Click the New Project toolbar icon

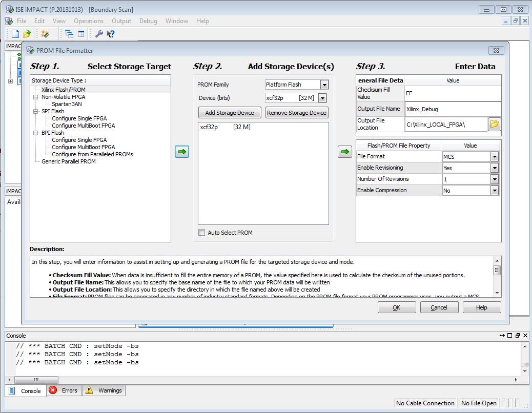[15, 34]
